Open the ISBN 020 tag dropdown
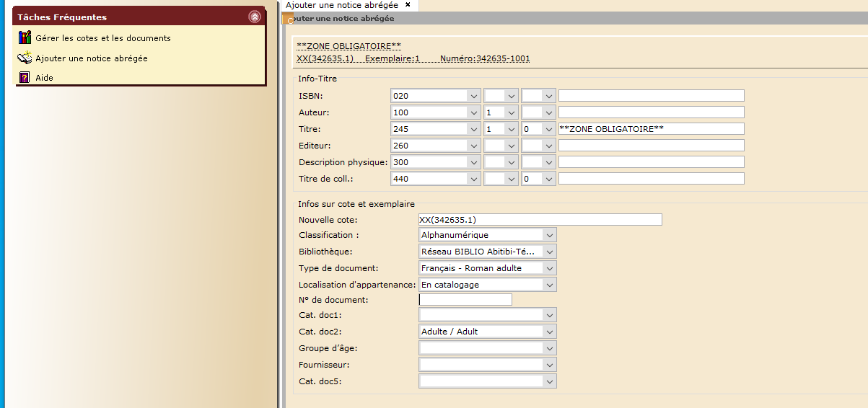Image resolution: width=868 pixels, height=408 pixels. pos(473,96)
